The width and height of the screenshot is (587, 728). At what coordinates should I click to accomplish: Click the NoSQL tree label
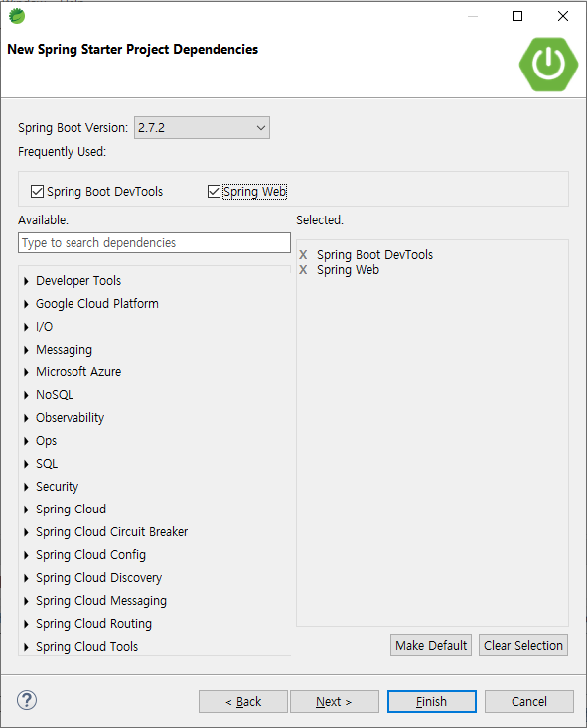coord(55,395)
